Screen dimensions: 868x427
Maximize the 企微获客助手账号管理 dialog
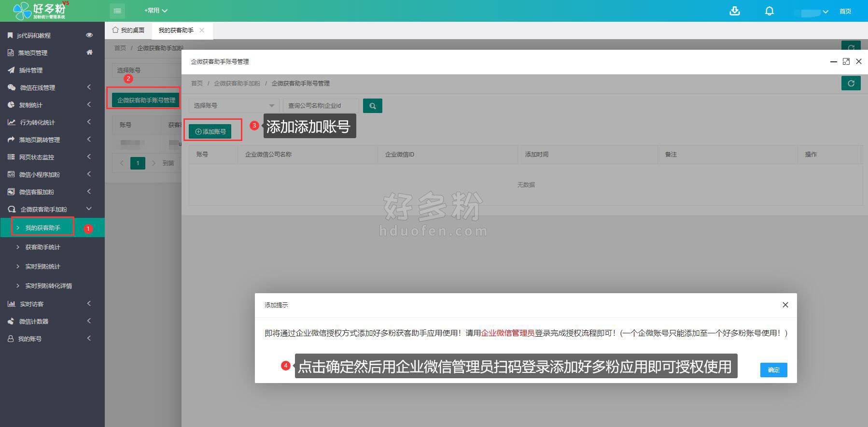click(x=846, y=61)
